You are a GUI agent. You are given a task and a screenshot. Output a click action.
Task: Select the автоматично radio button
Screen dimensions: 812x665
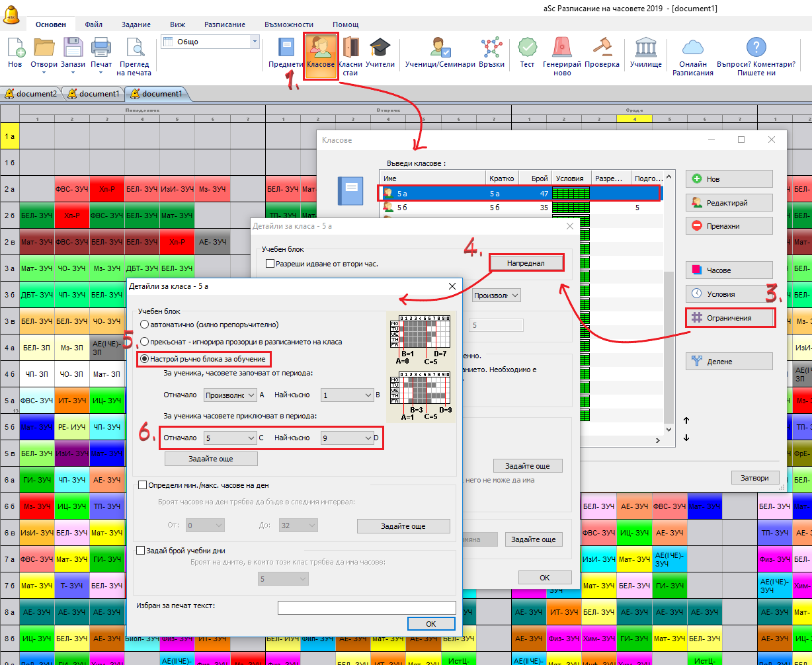click(143, 325)
